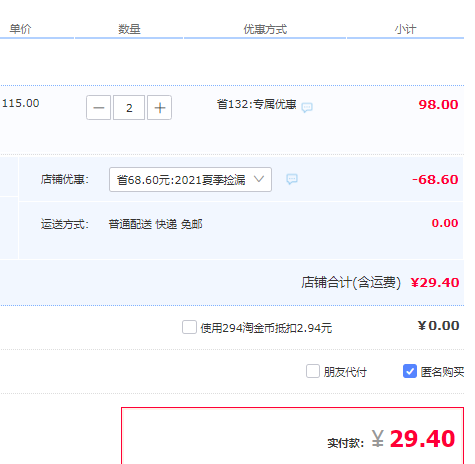The width and height of the screenshot is (475, 464).
Task: Enable 使用294淘金币抵扣2.94元 checkbox
Action: (189, 327)
